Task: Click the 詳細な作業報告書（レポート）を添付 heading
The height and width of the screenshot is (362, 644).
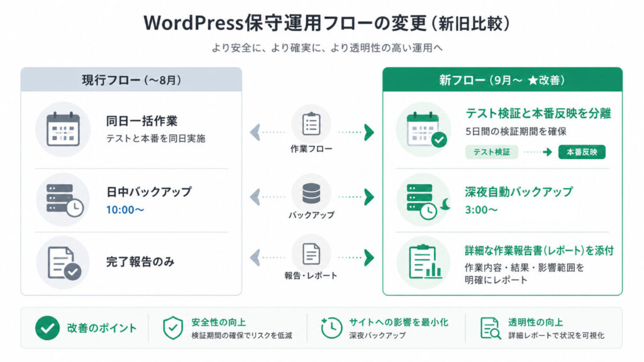Action: (539, 250)
